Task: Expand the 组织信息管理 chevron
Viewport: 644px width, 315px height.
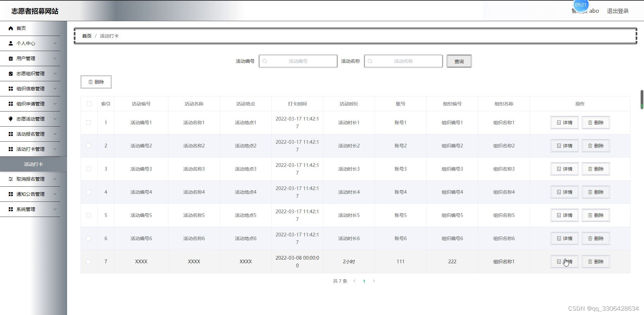Action: tap(55, 89)
